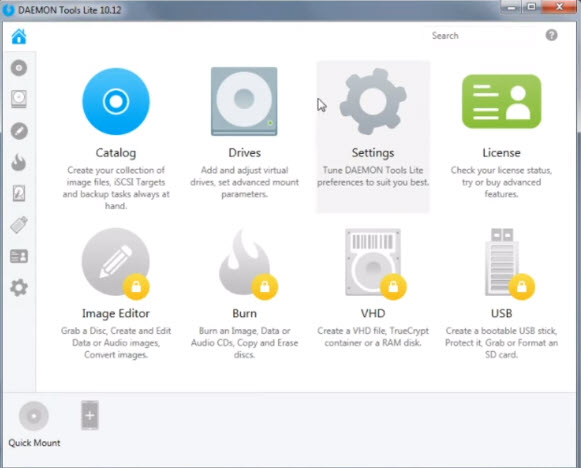Image resolution: width=581 pixels, height=468 pixels.
Task: Open the license card sidebar icon
Action: point(19,256)
